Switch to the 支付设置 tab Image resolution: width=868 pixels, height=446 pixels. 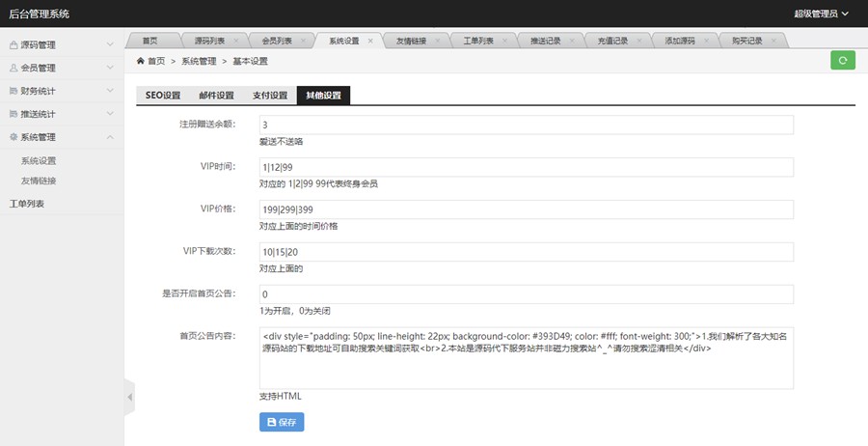(270, 96)
